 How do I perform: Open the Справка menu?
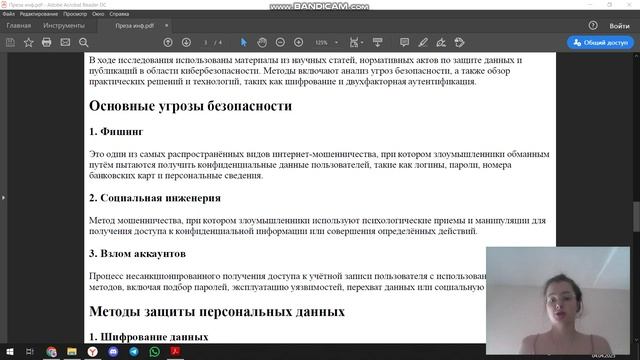point(119,14)
